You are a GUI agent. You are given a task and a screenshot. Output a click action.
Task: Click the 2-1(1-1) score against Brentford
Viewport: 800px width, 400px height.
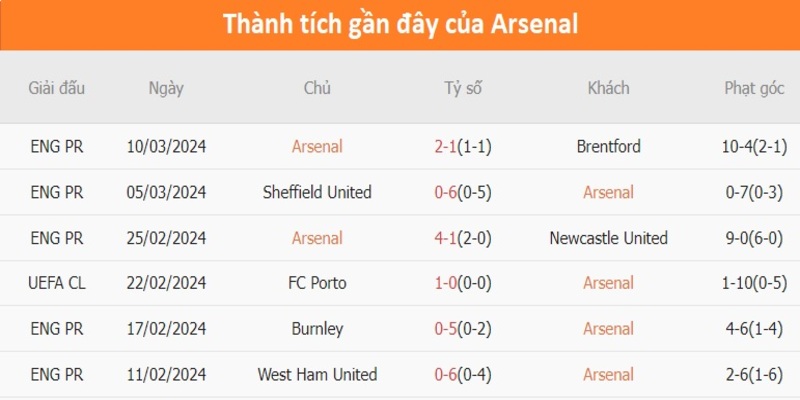[x=463, y=147]
